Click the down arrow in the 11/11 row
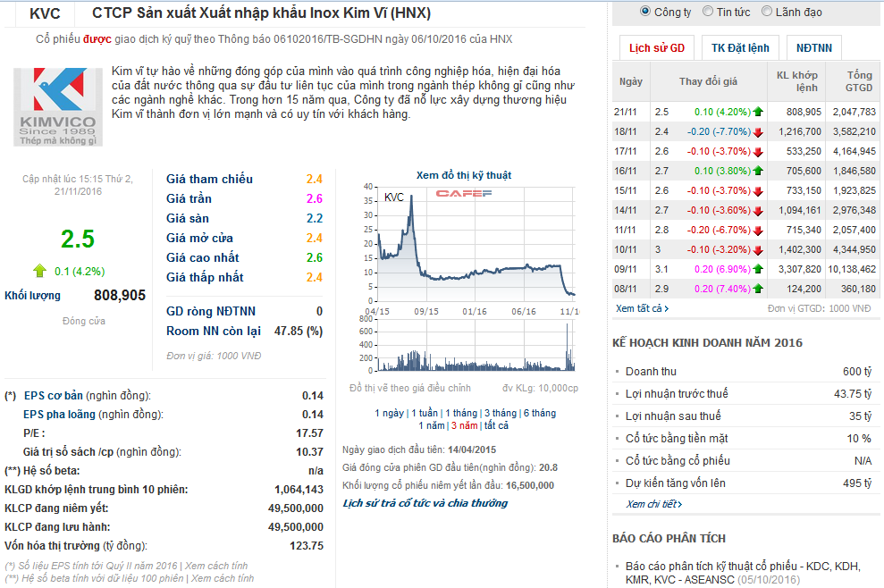Image resolution: width=884 pixels, height=588 pixels. tap(758, 231)
